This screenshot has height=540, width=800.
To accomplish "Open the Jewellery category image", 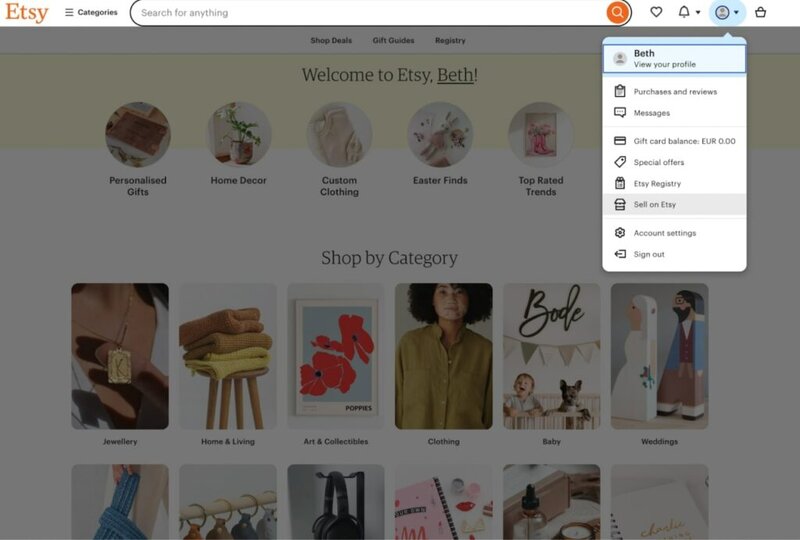I will 120,356.
